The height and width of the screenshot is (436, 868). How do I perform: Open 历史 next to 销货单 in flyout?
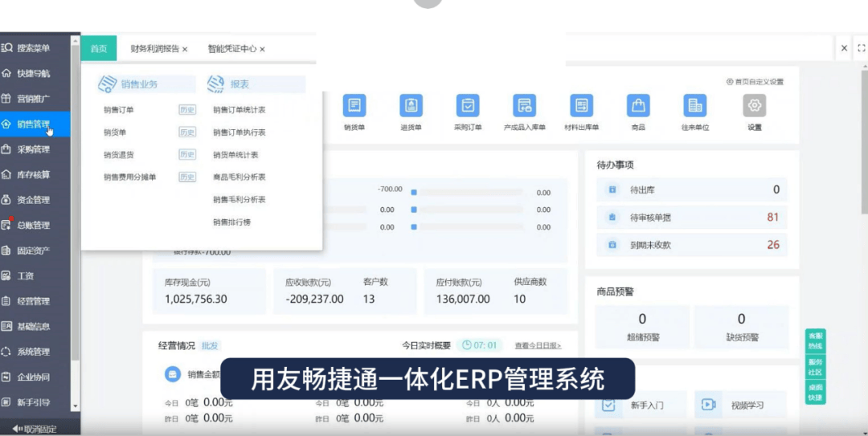pos(187,132)
